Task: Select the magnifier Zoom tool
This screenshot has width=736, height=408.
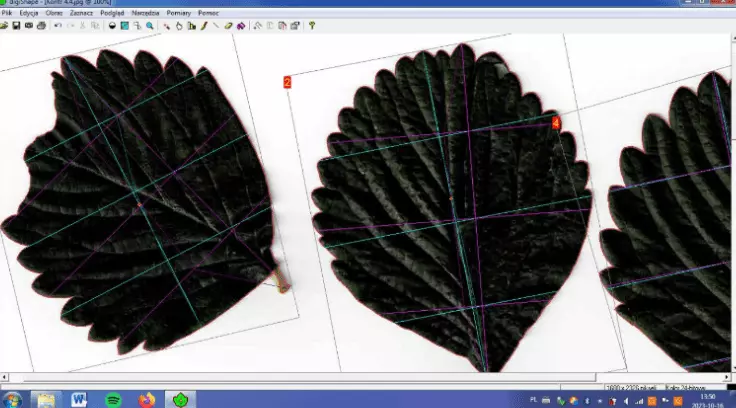Action: tap(149, 25)
